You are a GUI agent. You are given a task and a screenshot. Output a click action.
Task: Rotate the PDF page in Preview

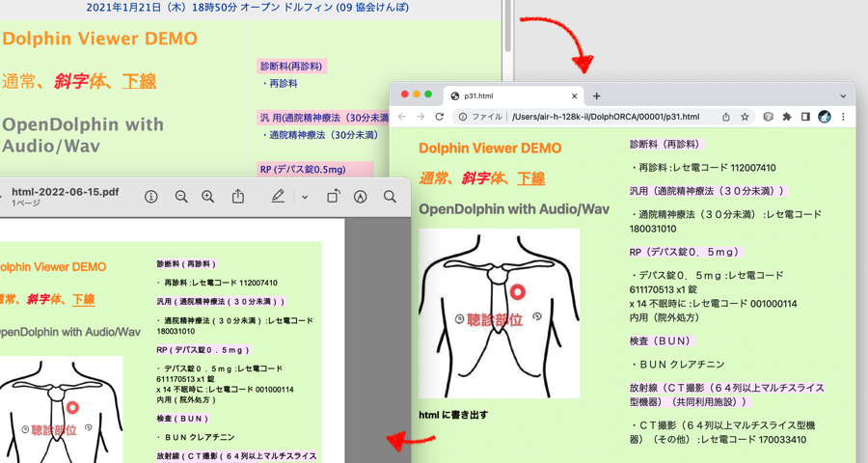click(333, 197)
